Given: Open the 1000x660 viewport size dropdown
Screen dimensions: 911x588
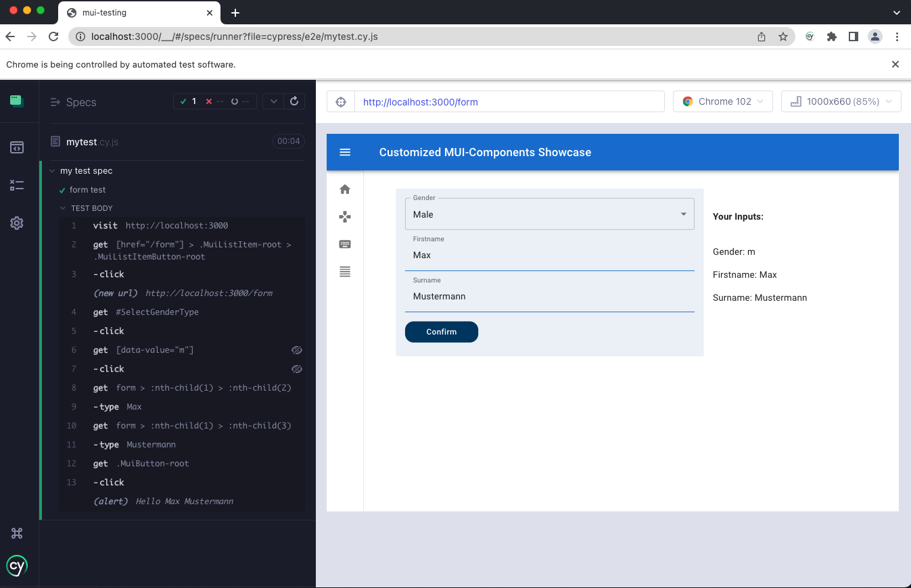Looking at the screenshot, I should click(841, 101).
